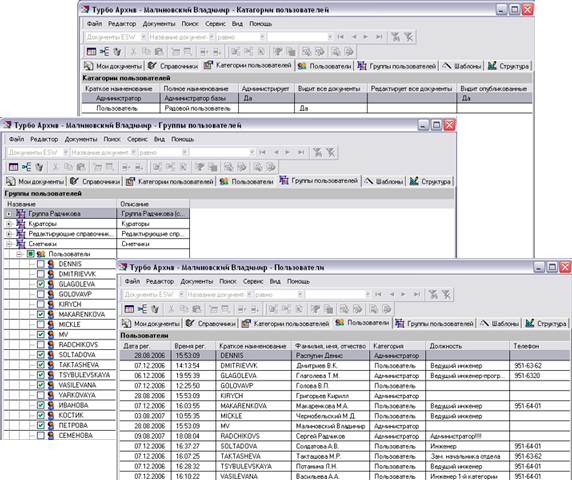Screen dimensions: 572x480
Task: Expand the Редактирующие справочник tree node
Action: pos(9,234)
